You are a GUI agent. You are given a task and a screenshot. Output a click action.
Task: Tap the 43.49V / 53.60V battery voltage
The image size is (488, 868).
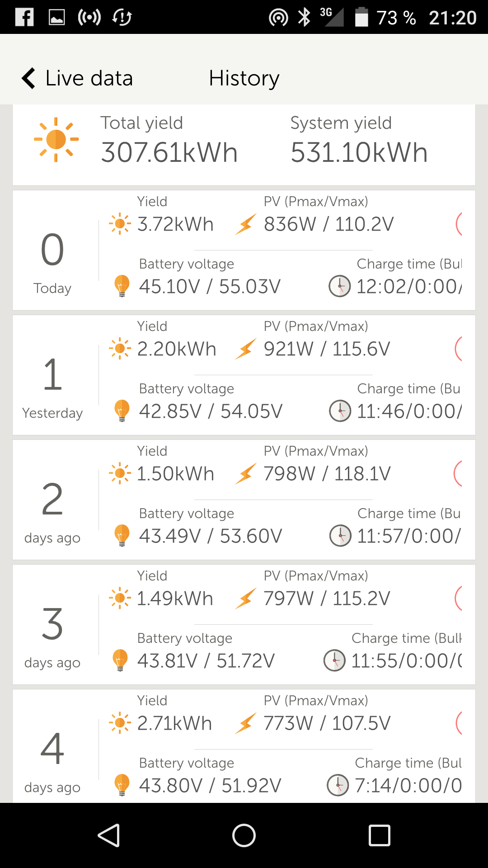point(210,536)
